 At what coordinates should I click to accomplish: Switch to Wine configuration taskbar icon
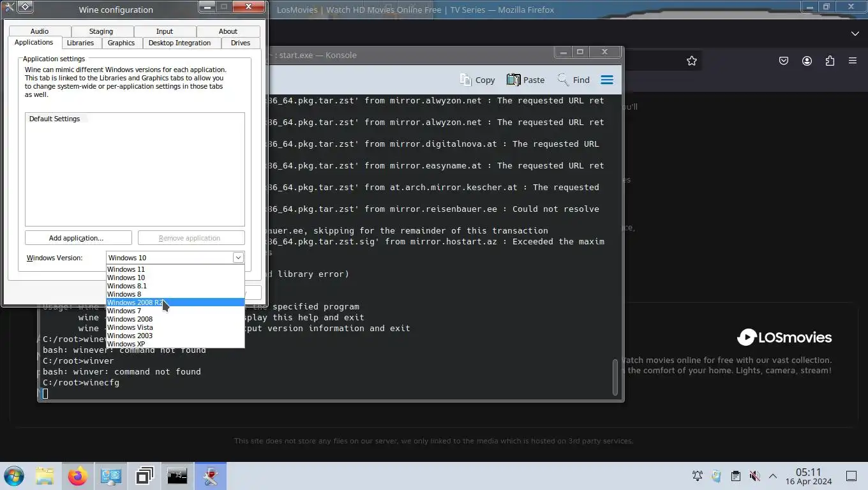tap(210, 476)
